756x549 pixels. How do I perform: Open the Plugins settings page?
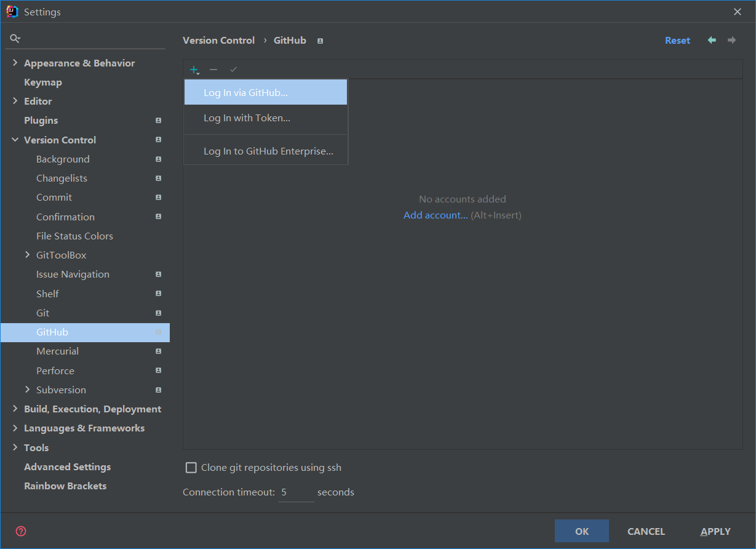click(x=41, y=120)
